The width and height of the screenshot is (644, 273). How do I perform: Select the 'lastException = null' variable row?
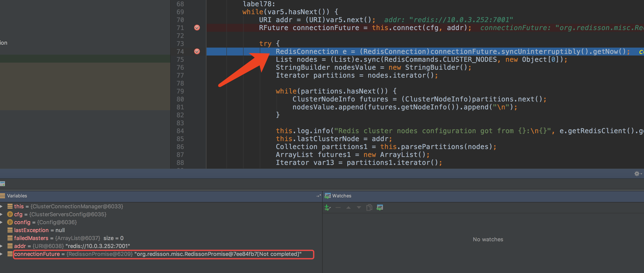click(161, 230)
